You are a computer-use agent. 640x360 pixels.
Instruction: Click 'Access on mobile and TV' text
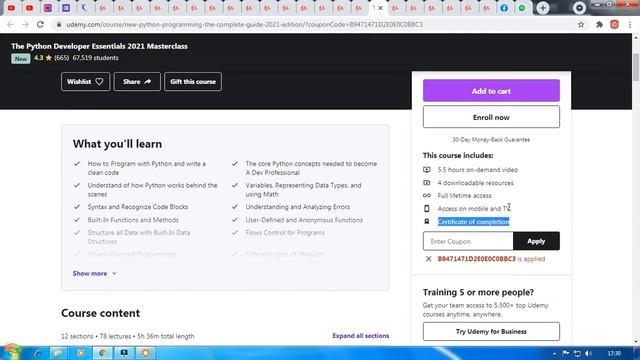(474, 209)
